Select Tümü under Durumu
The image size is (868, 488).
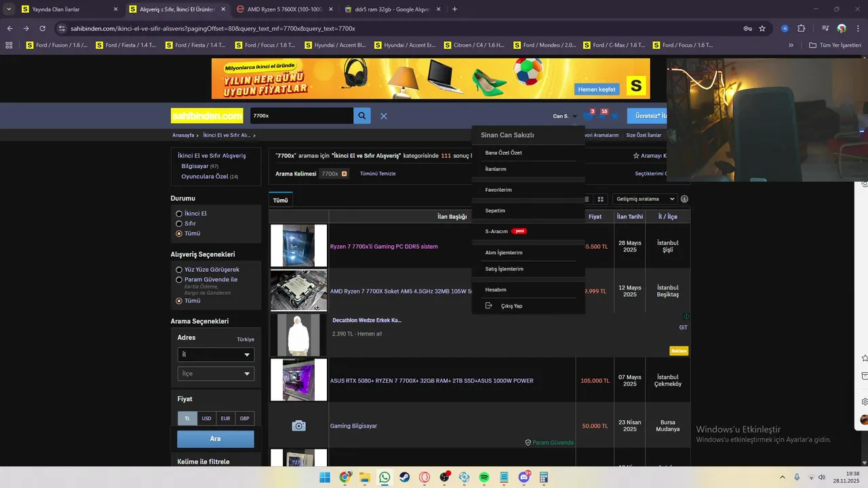(x=179, y=234)
